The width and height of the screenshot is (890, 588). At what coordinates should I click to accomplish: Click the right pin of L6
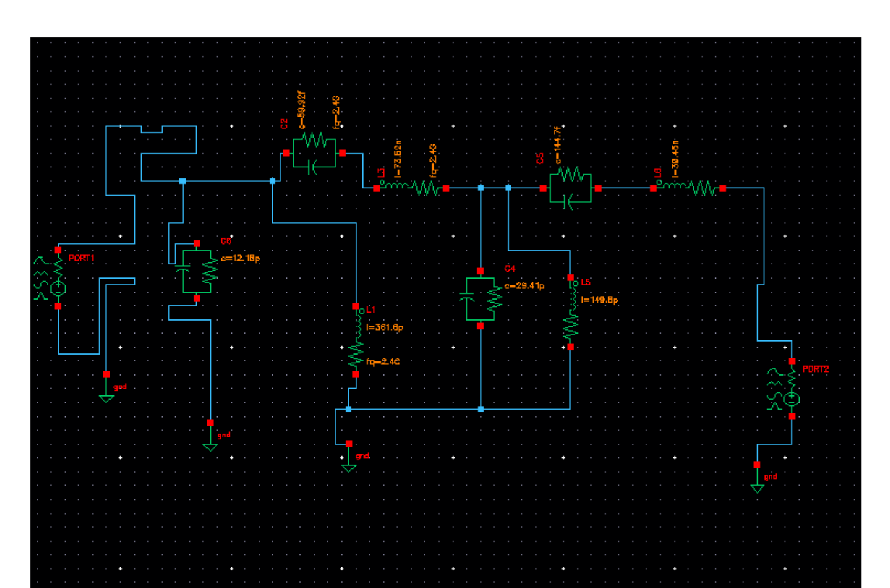(x=723, y=188)
